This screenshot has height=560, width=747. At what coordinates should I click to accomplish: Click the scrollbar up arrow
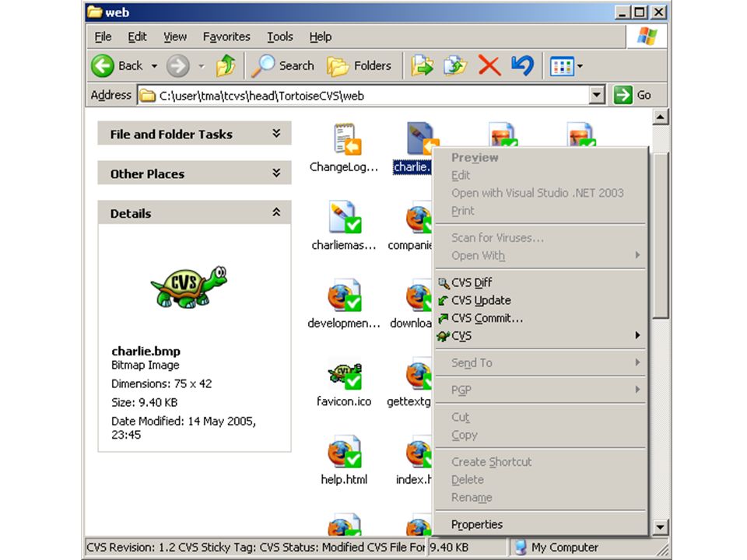[x=661, y=117]
